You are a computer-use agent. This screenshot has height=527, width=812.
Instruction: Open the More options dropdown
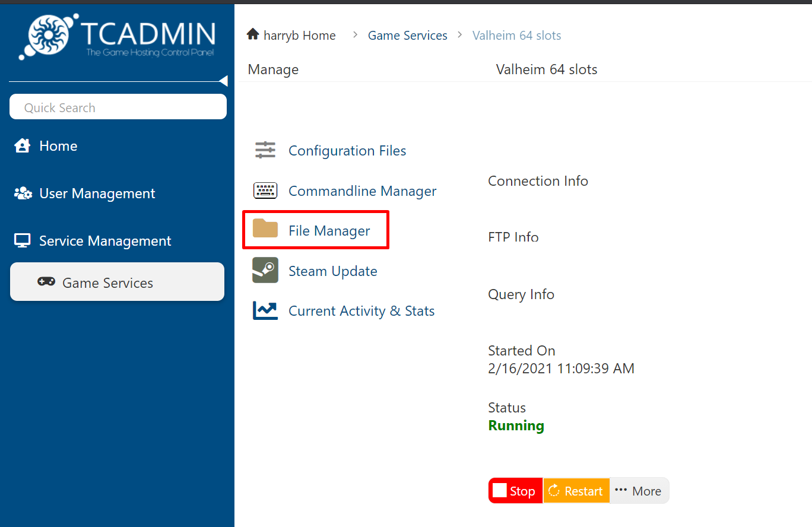(639, 491)
